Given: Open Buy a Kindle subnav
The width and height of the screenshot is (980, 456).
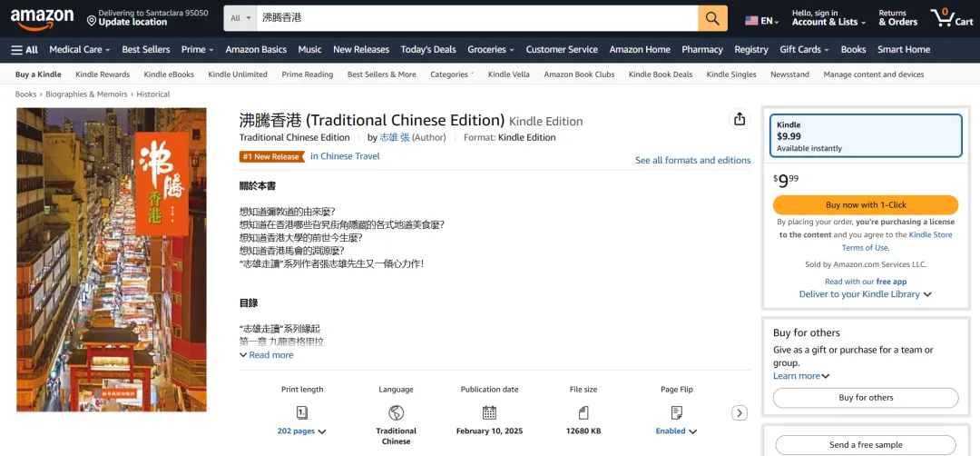Looking at the screenshot, I should click(x=38, y=74).
